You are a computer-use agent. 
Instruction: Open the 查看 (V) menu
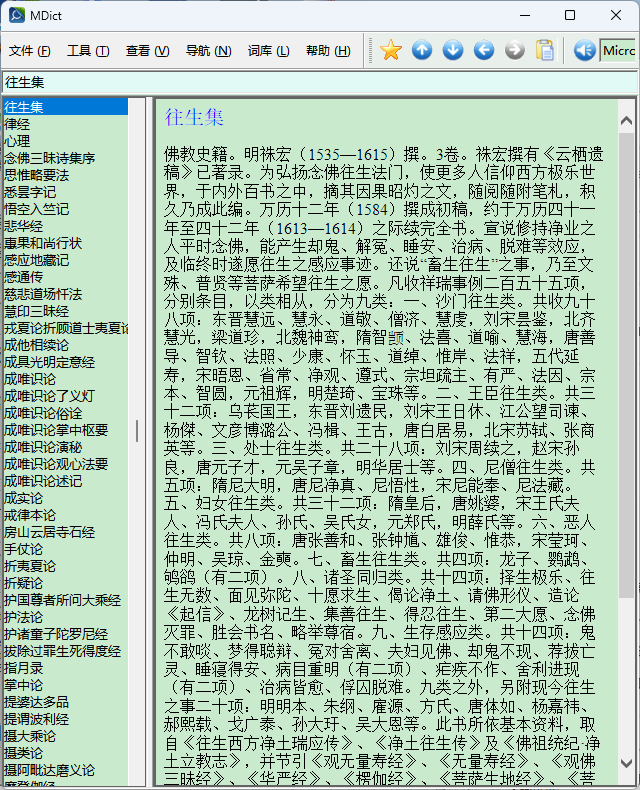tap(147, 51)
